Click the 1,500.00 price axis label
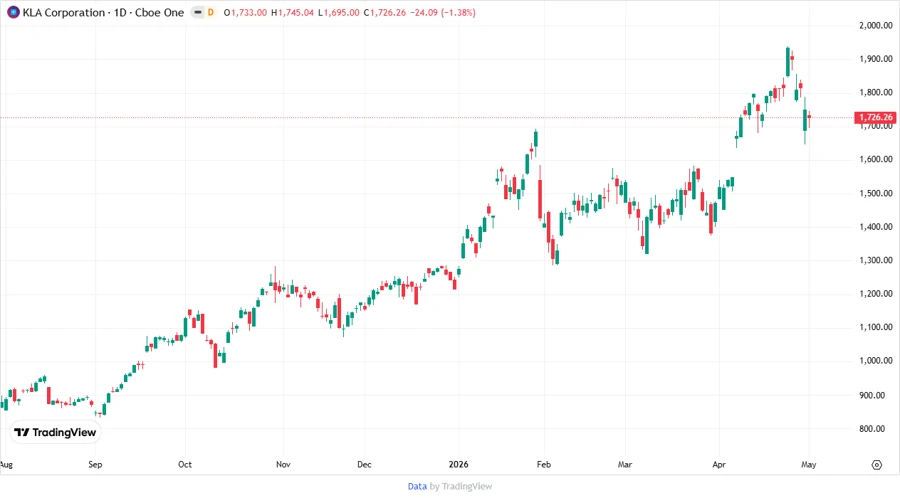 click(x=876, y=193)
